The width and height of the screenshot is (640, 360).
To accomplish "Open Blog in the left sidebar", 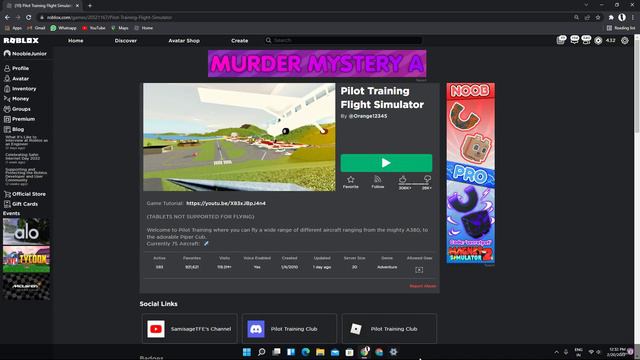I will (14, 129).
